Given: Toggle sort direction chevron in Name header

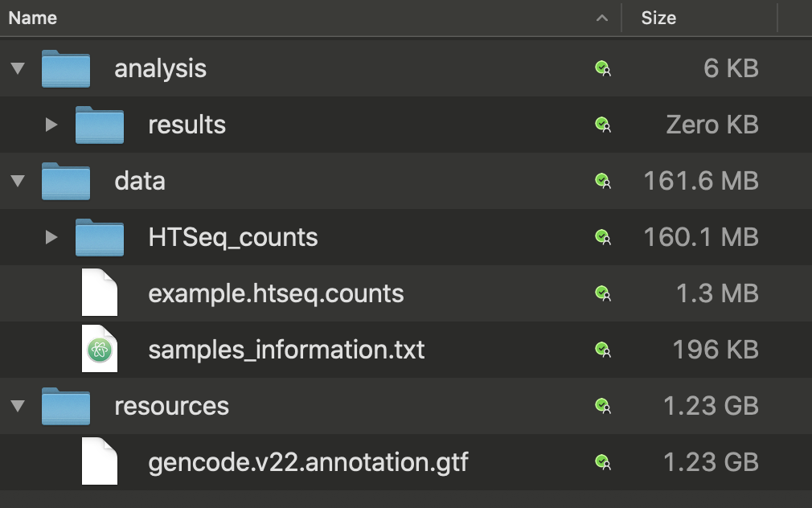Looking at the screenshot, I should [601, 18].
